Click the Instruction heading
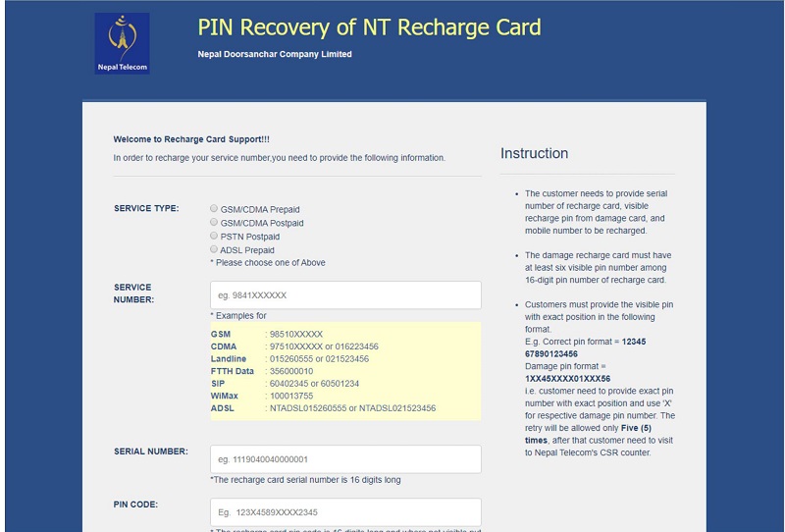The width and height of the screenshot is (785, 532). click(534, 153)
